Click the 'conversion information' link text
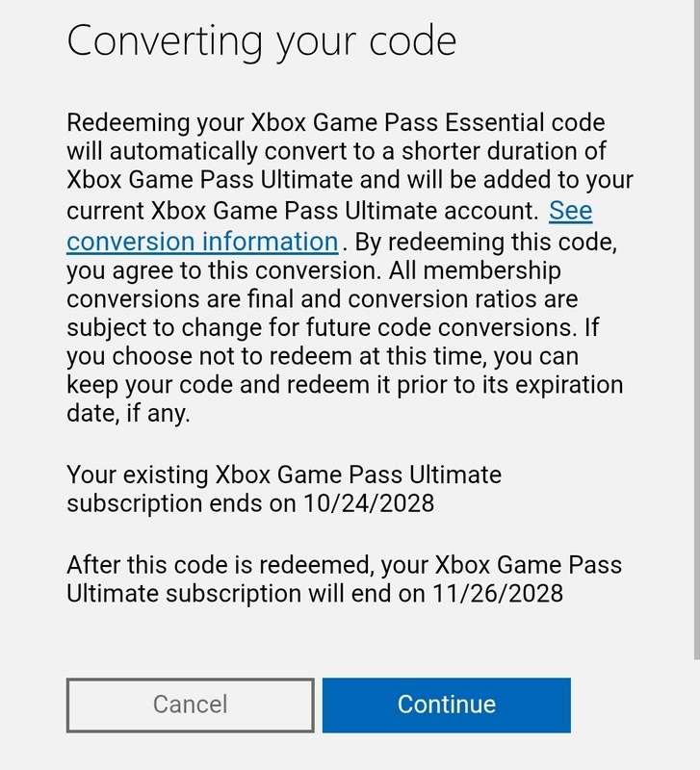 202,241
